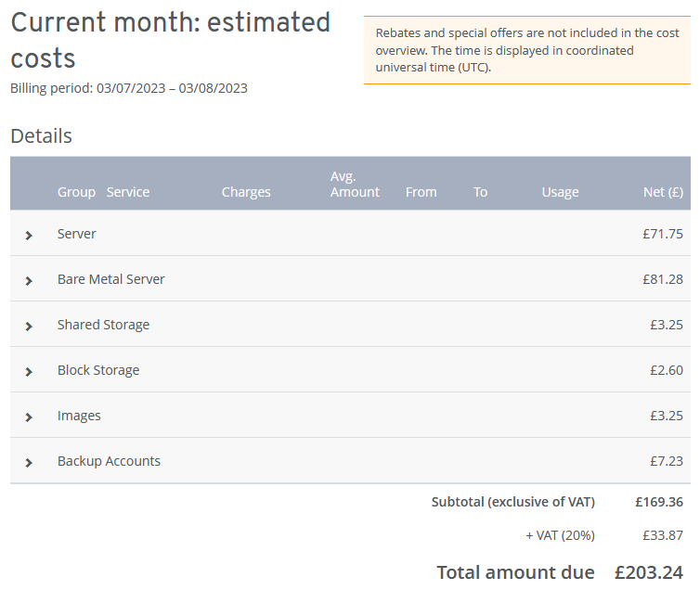Expand the Backup Accounts row chevron
The height and width of the screenshot is (590, 700).
[x=29, y=462]
